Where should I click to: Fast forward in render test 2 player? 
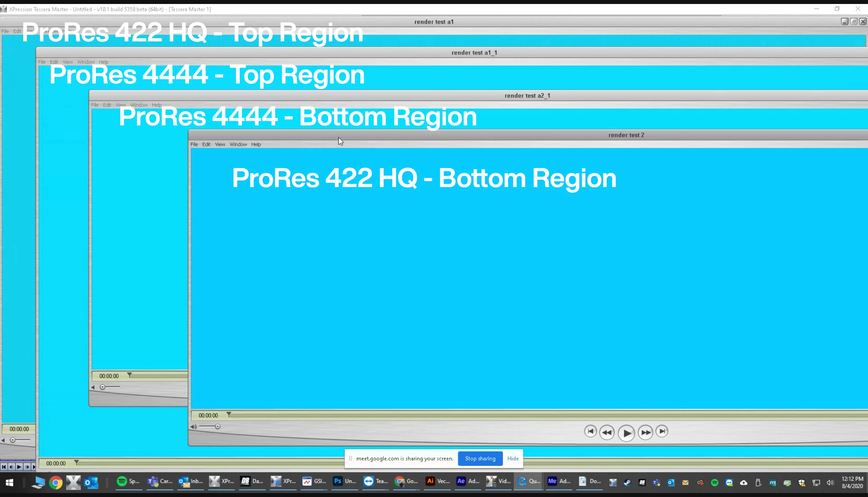pyautogui.click(x=645, y=433)
